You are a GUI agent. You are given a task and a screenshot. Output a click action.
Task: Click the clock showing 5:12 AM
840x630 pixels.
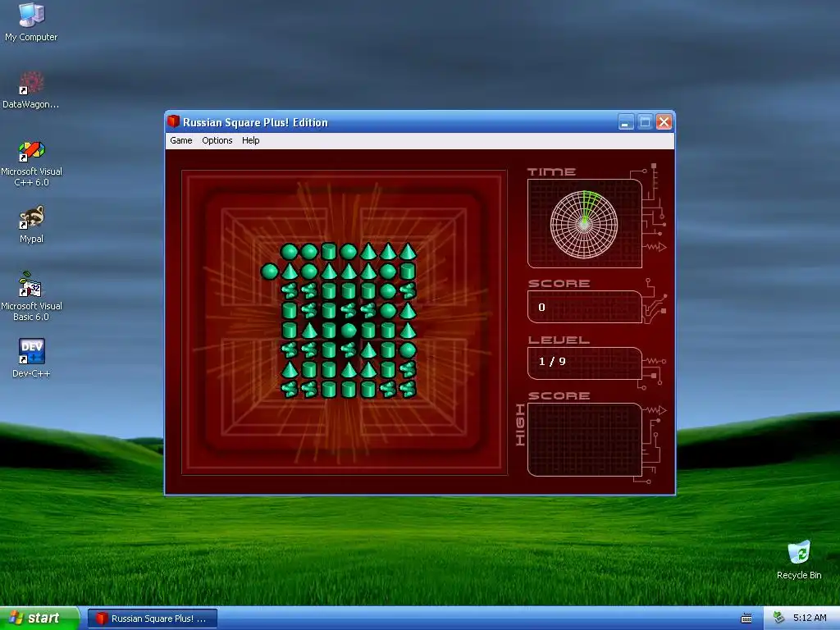coord(810,618)
